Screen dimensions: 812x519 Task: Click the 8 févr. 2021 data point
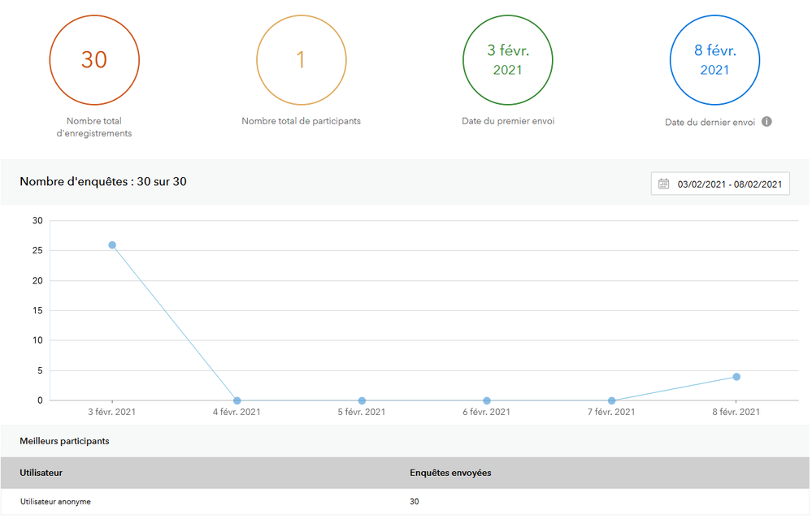pos(736,377)
